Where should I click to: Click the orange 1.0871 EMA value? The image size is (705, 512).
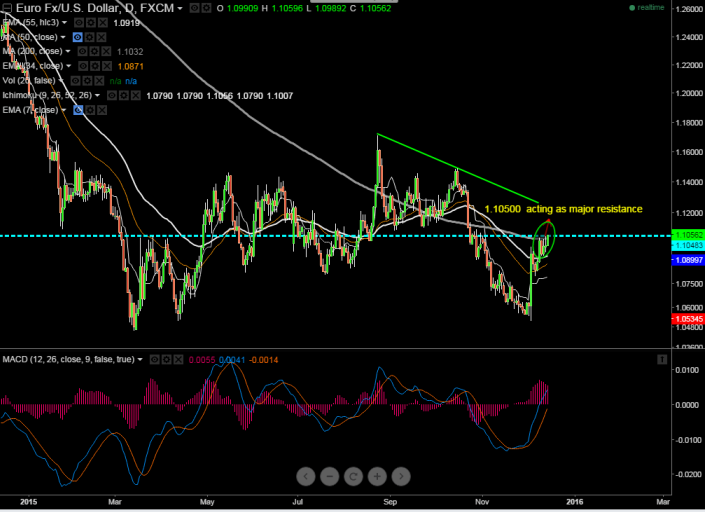(130, 67)
